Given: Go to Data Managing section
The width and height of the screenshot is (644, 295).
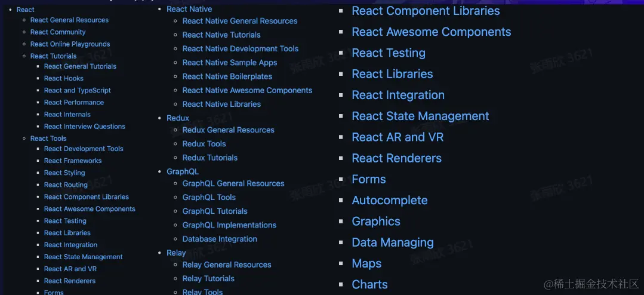Looking at the screenshot, I should pos(393,242).
